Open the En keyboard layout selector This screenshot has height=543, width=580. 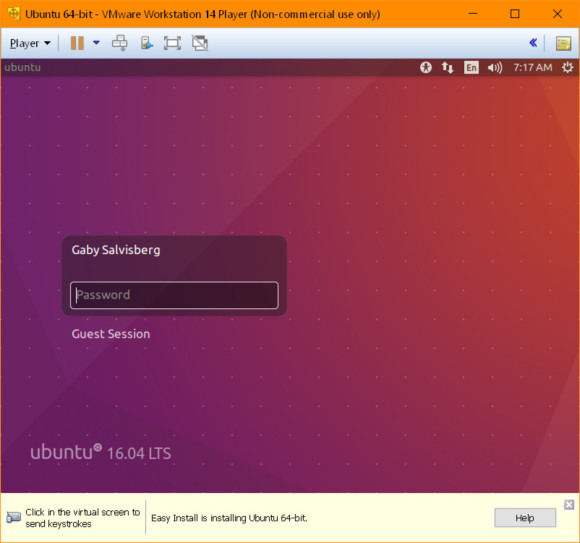point(471,68)
